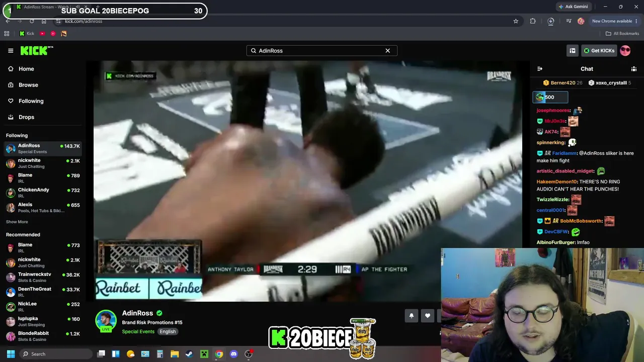Open Windows Start menu
644x362 pixels.
[11, 354]
